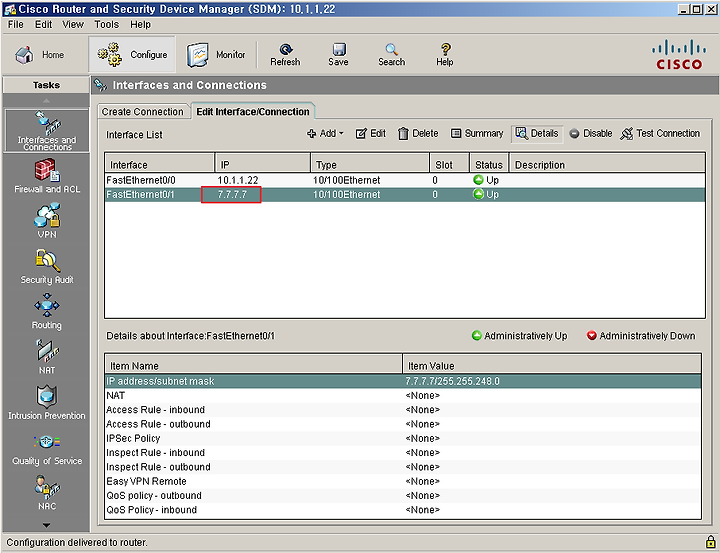Click Edit interface button
The height and width of the screenshot is (553, 720).
(x=371, y=134)
